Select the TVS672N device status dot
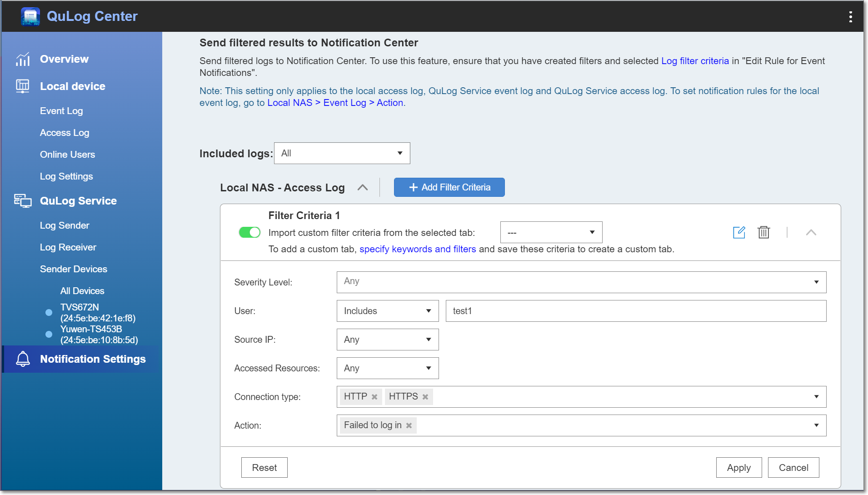 point(49,312)
